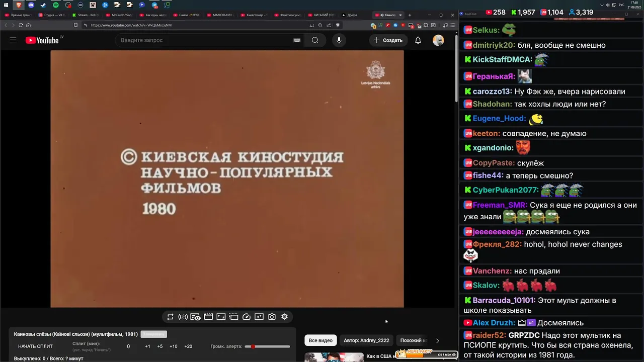
Task: Switch to the Прямые трансляции browser tab
Action: point(19,15)
